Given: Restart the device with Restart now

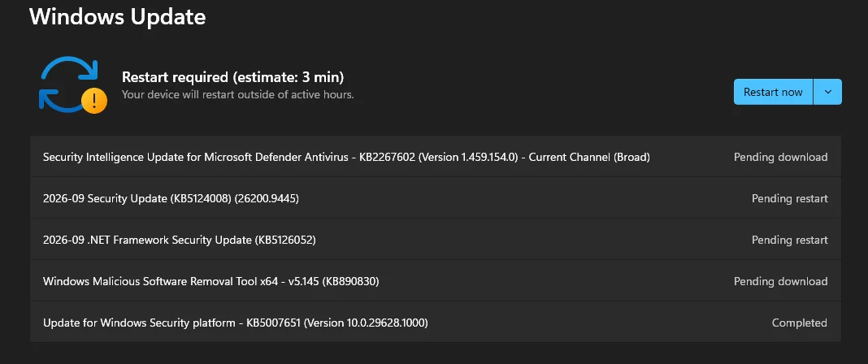Looking at the screenshot, I should coord(773,92).
